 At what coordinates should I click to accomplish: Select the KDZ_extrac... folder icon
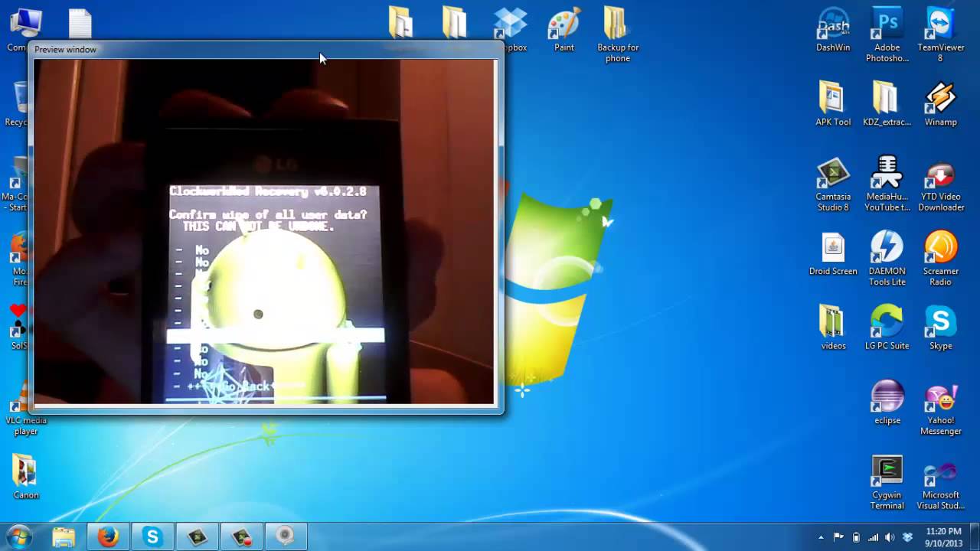tap(887, 104)
